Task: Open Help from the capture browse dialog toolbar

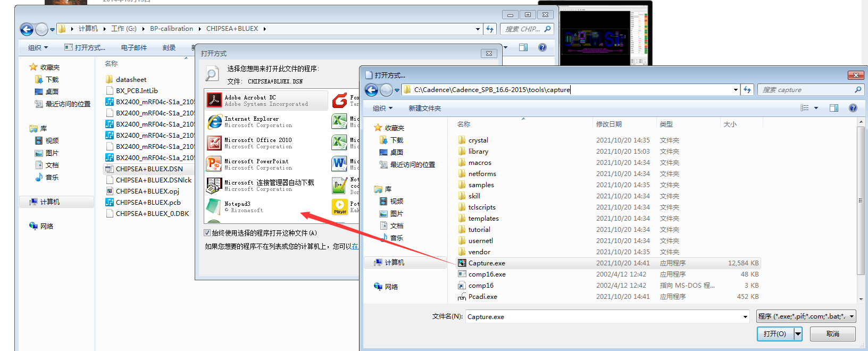Action: (x=853, y=108)
